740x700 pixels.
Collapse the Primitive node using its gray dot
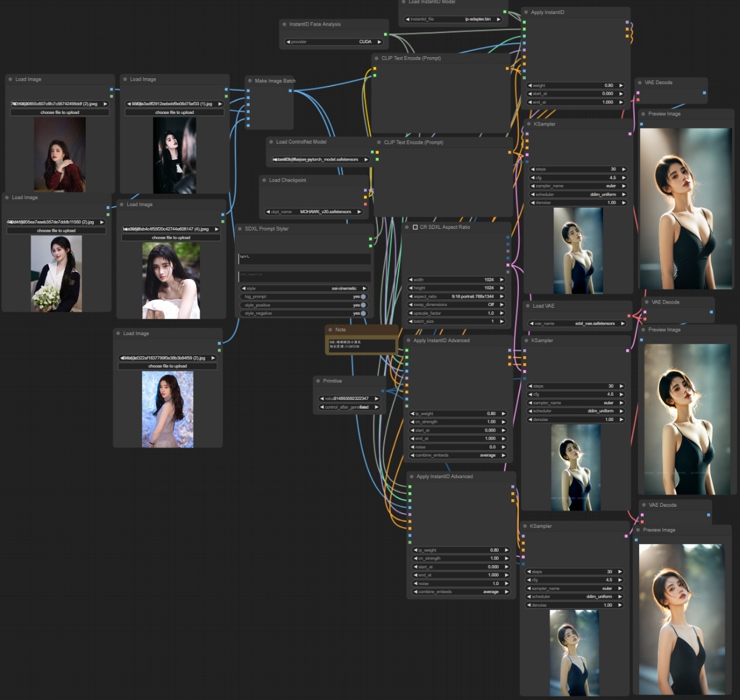(x=317, y=381)
